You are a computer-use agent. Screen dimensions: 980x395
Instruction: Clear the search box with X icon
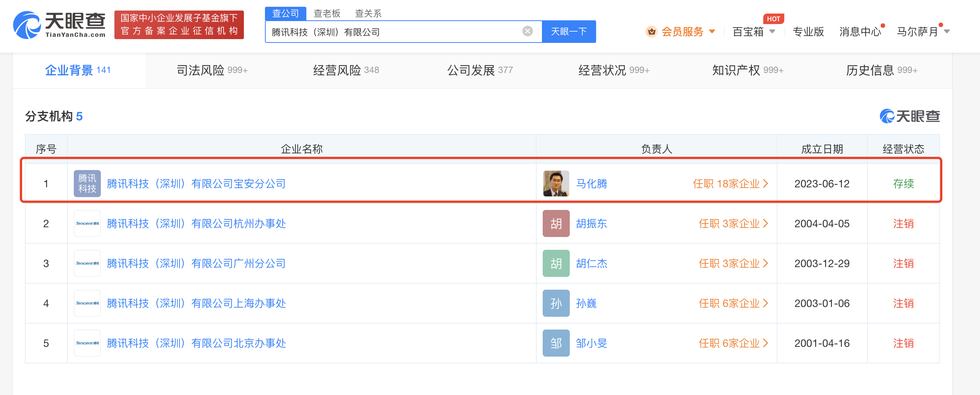click(527, 31)
